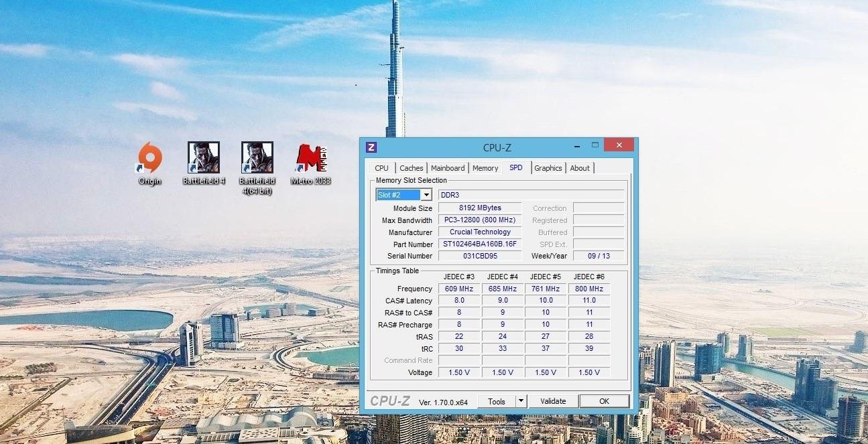868x444 pixels.
Task: Click the DDR3 memory type field
Action: (x=532, y=195)
